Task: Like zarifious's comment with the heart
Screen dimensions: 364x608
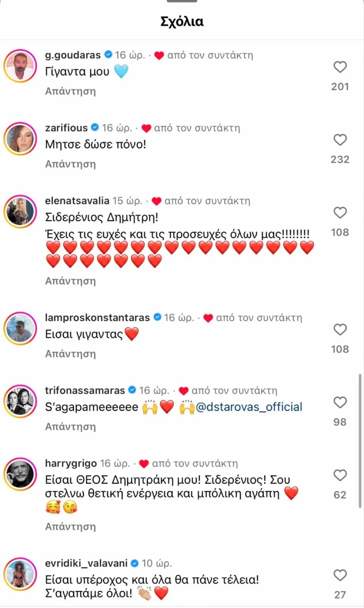Action: click(x=340, y=140)
